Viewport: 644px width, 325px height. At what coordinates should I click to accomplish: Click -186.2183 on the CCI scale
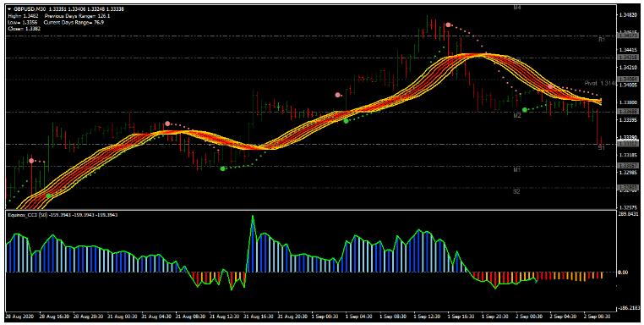click(630, 307)
